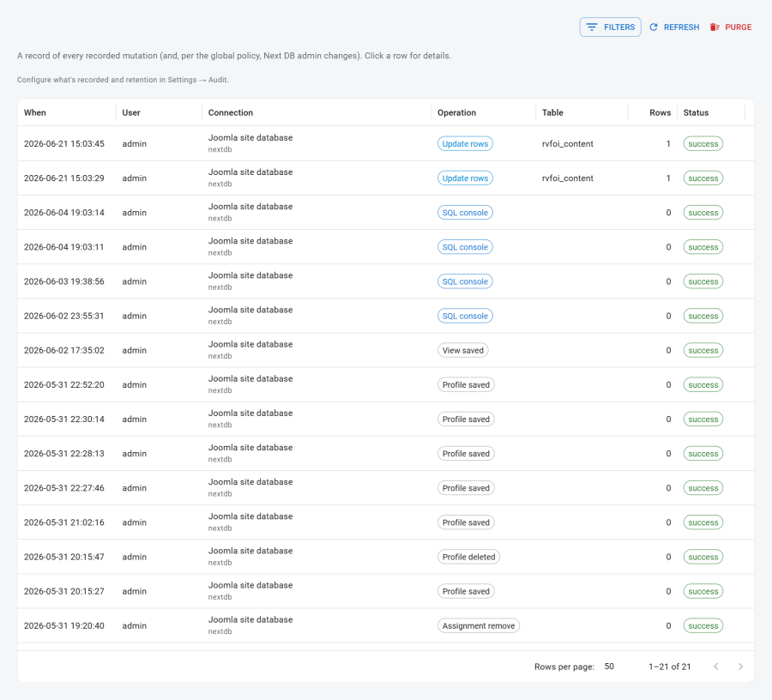The image size is (772, 700).
Task: Click success badge in View saved row
Action: click(x=703, y=351)
